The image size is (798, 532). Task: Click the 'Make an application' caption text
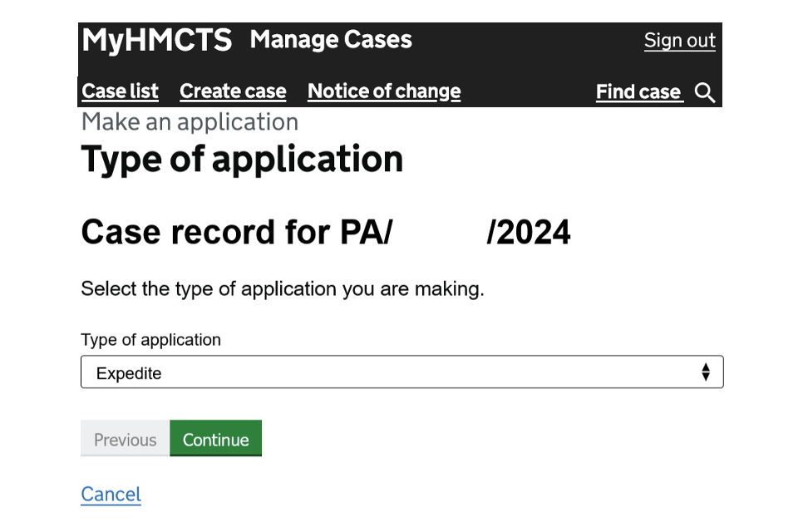tap(190, 122)
